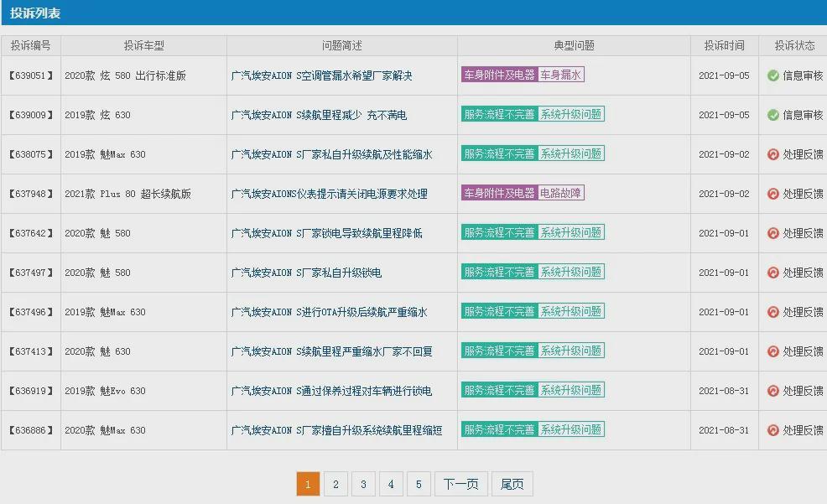Go to page 4
This screenshot has width=827, height=504.
(x=391, y=484)
